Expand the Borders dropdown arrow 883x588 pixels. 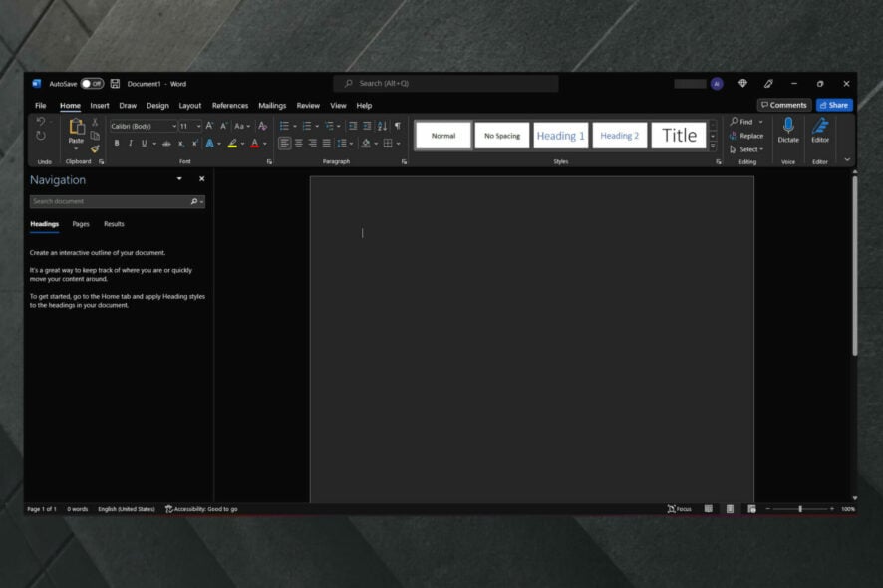click(398, 144)
